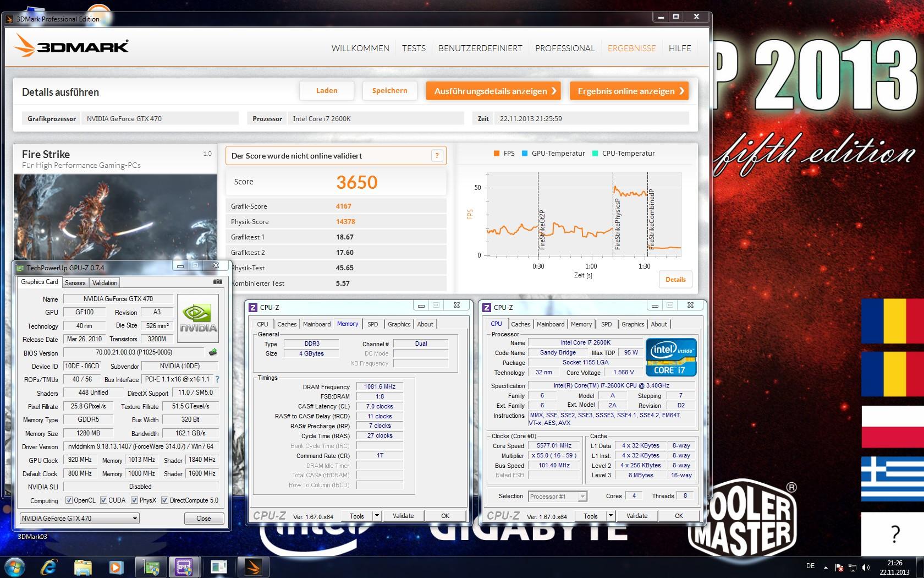Open Windows Explorer from the taskbar
The height and width of the screenshot is (578, 924).
click(83, 566)
